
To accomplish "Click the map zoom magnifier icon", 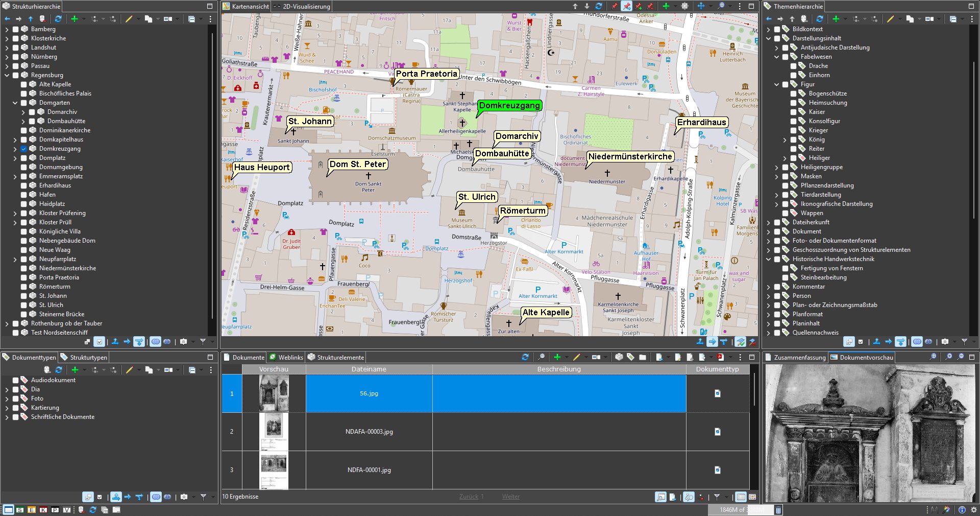I will pos(721,7).
